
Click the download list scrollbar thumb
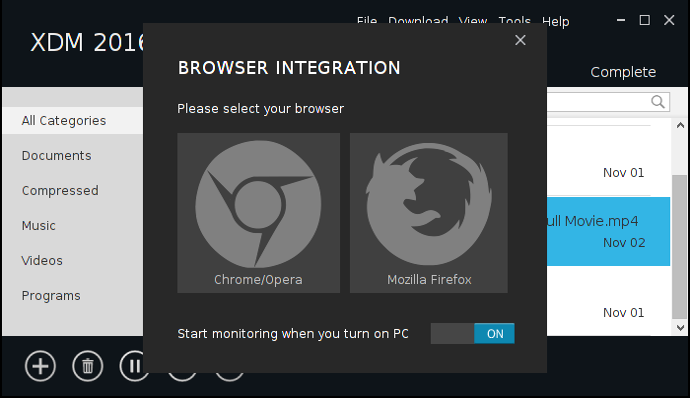coord(680,247)
